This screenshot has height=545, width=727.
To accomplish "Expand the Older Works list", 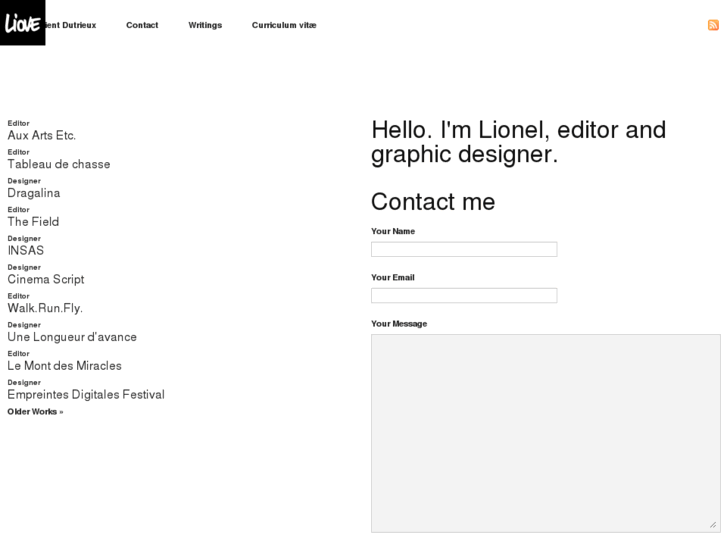I will (35, 412).
